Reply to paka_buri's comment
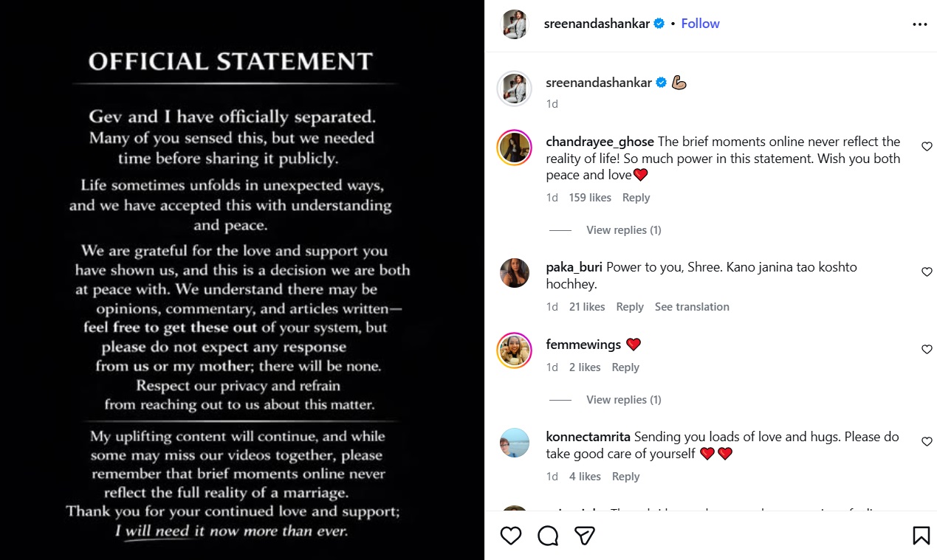 (x=630, y=307)
